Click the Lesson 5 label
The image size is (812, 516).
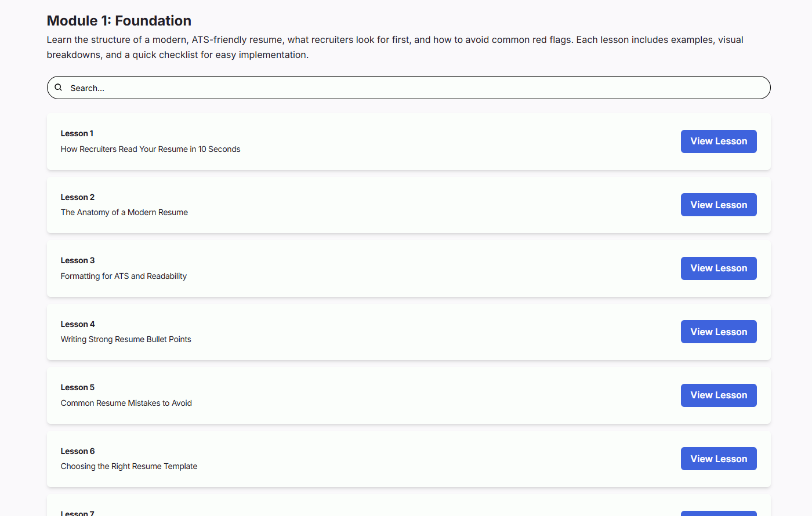click(x=77, y=387)
